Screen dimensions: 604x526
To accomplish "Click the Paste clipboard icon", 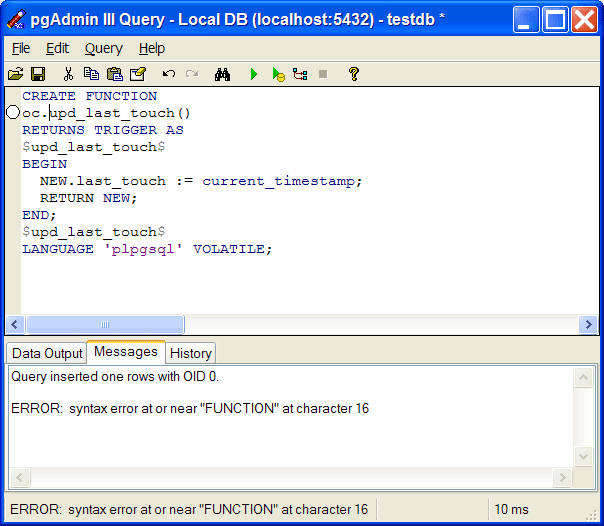I will click(x=114, y=74).
